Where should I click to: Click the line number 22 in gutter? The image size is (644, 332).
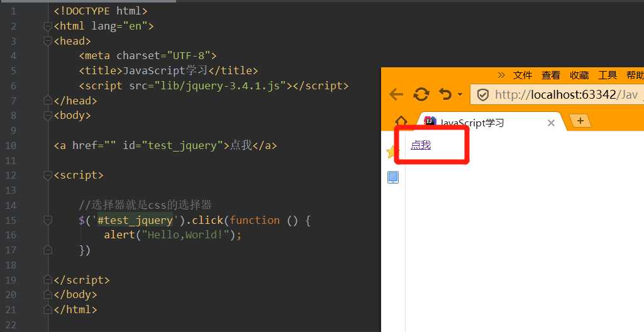coord(11,326)
